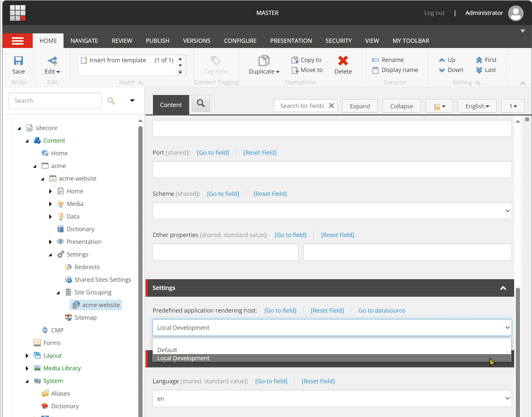
Task: Select Default in rendering host list
Action: click(x=167, y=350)
